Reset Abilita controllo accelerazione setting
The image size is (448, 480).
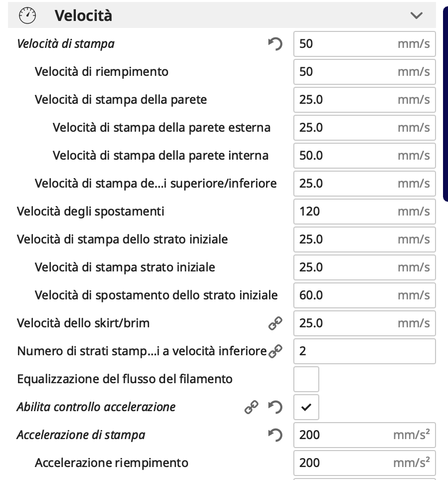tap(275, 407)
